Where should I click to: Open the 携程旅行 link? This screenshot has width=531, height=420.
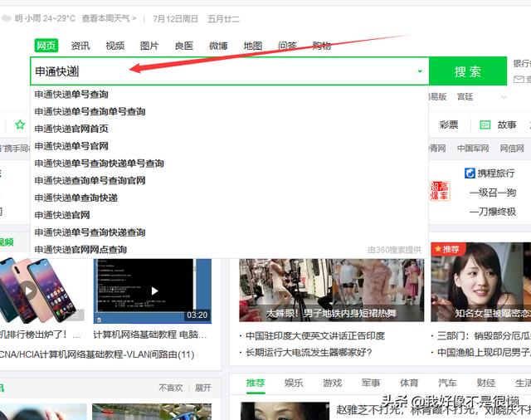point(496,173)
